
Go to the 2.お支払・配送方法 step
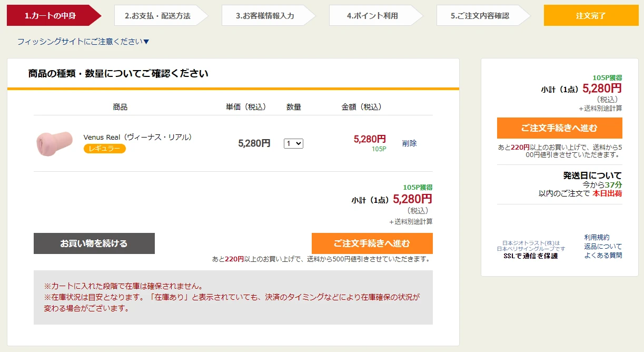pos(157,16)
